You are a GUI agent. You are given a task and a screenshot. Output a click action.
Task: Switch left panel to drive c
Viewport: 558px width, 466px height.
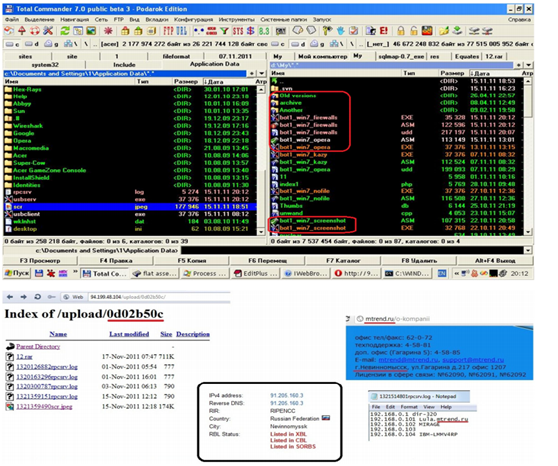click(12, 44)
